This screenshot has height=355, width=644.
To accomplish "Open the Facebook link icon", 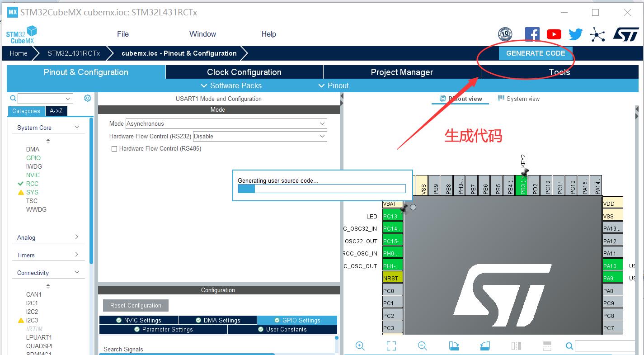I will pos(532,34).
